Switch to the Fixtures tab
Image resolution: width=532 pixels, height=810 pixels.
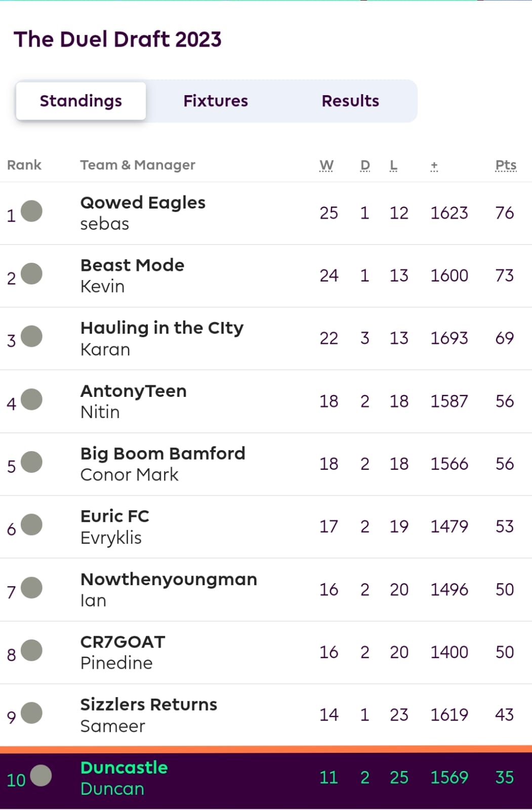pos(216,101)
